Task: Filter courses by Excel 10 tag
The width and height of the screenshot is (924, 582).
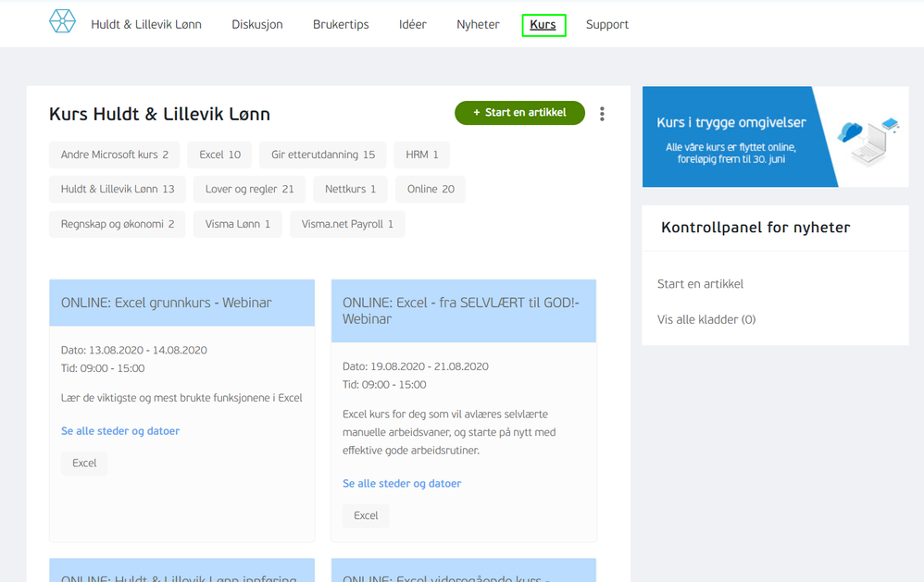Action: point(219,155)
